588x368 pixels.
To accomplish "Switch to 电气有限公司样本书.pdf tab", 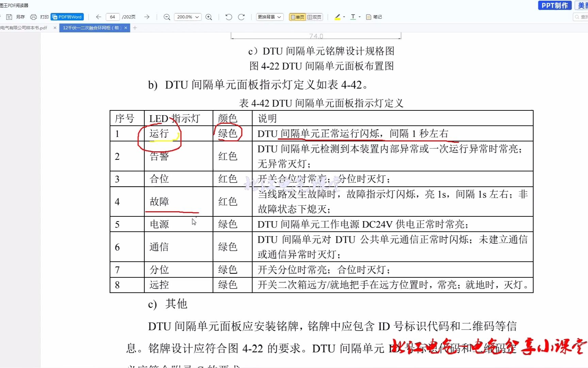I will tap(24, 28).
